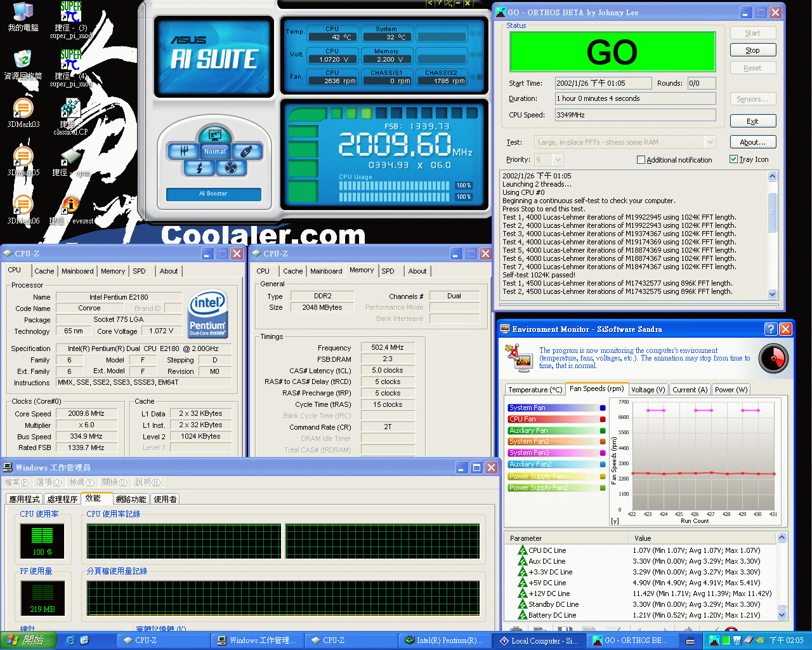The height and width of the screenshot is (650, 812).
Task: Open the AI N.O.S. nitro bottle icon
Action: [x=247, y=151]
